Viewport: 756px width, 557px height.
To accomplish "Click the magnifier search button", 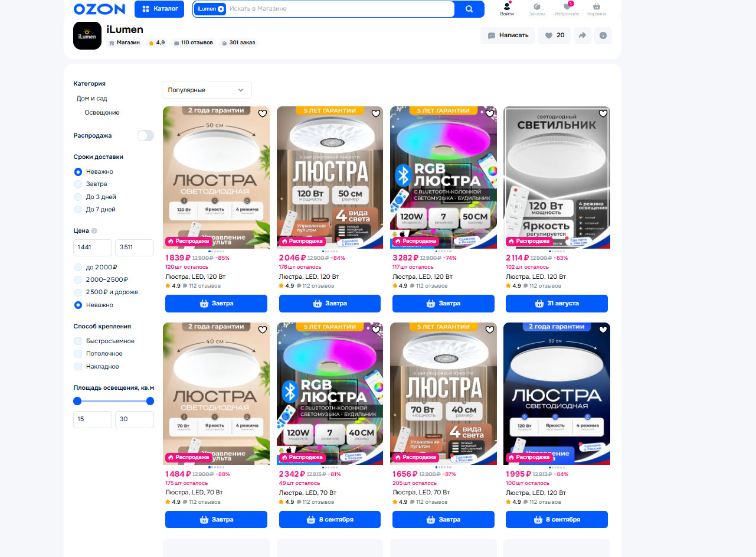I will pos(469,9).
